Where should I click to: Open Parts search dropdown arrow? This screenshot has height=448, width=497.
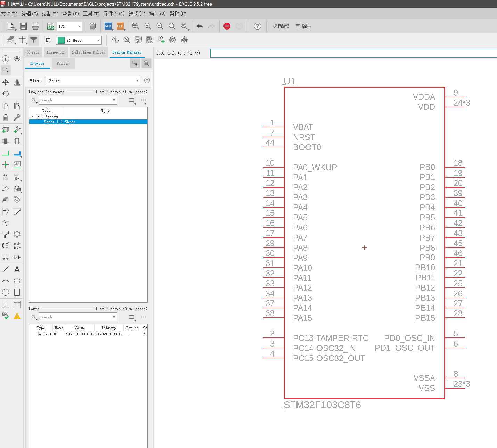[114, 317]
